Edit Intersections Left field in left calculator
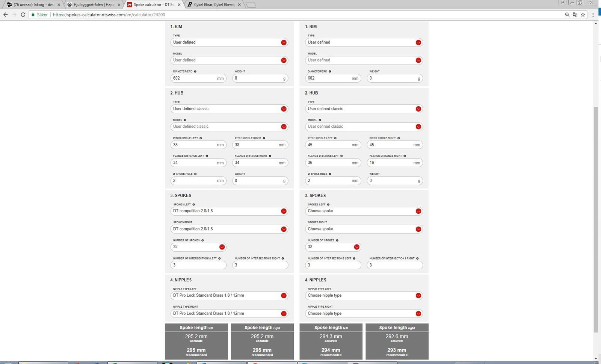601x364 pixels. 198,265
